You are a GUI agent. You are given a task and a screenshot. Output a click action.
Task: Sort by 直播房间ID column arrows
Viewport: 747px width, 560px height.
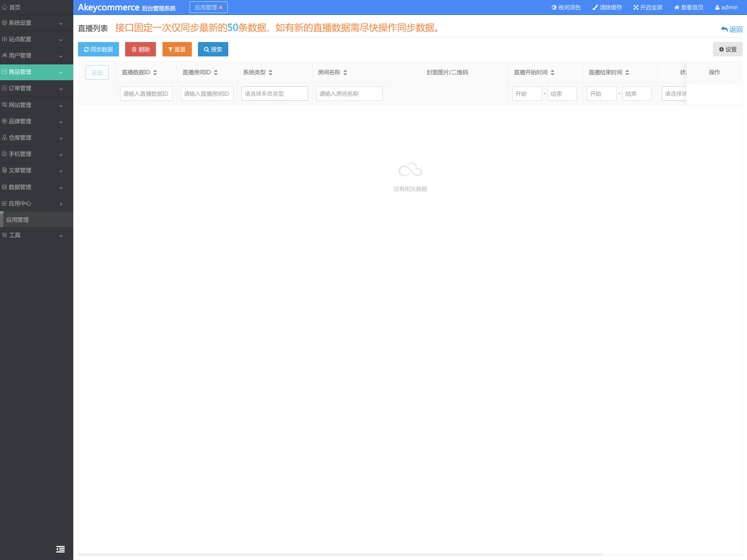tap(216, 72)
